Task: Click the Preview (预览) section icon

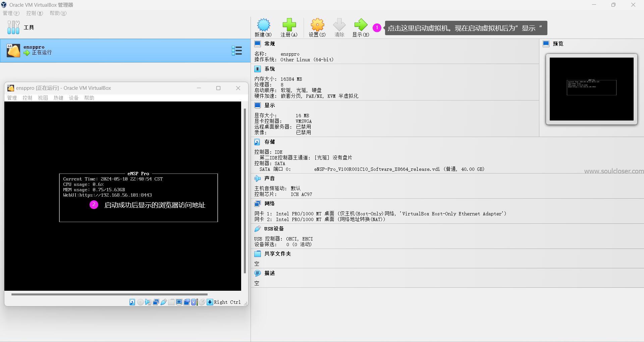Action: pyautogui.click(x=546, y=44)
